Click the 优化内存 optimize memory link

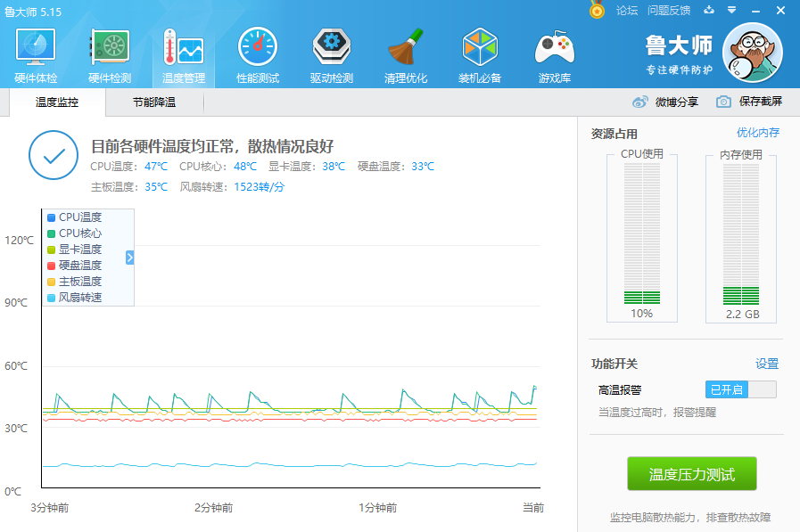pyautogui.click(x=758, y=133)
